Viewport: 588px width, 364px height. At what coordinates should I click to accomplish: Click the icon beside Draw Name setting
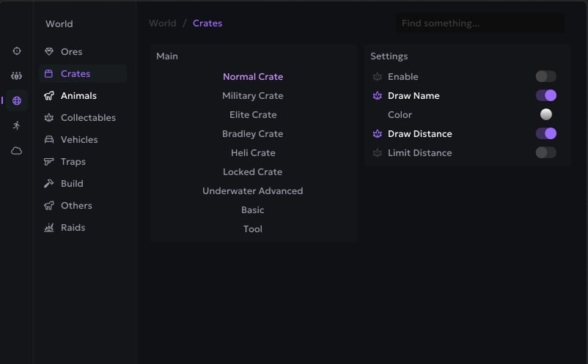[378, 96]
